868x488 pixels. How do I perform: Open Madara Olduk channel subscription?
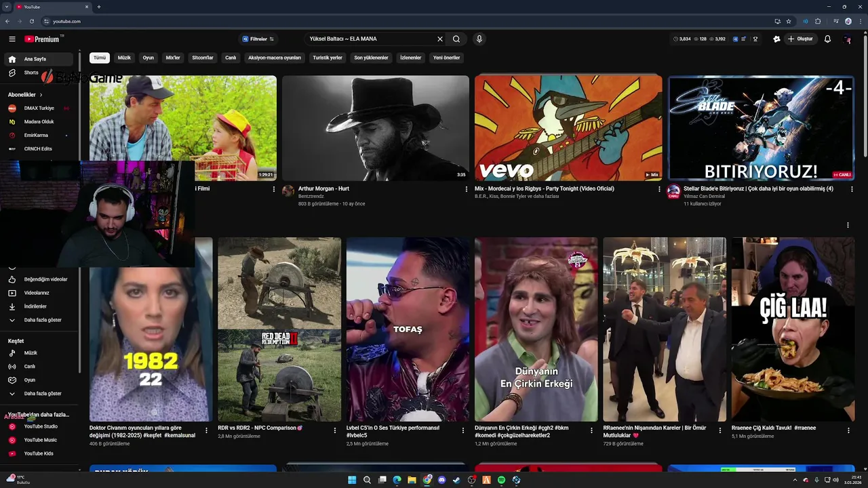(39, 122)
